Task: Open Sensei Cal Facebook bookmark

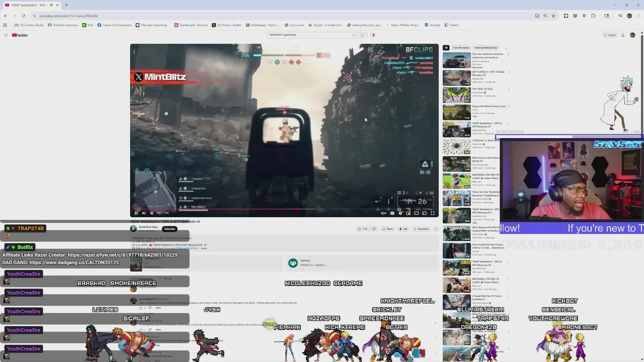Action: 114,25
